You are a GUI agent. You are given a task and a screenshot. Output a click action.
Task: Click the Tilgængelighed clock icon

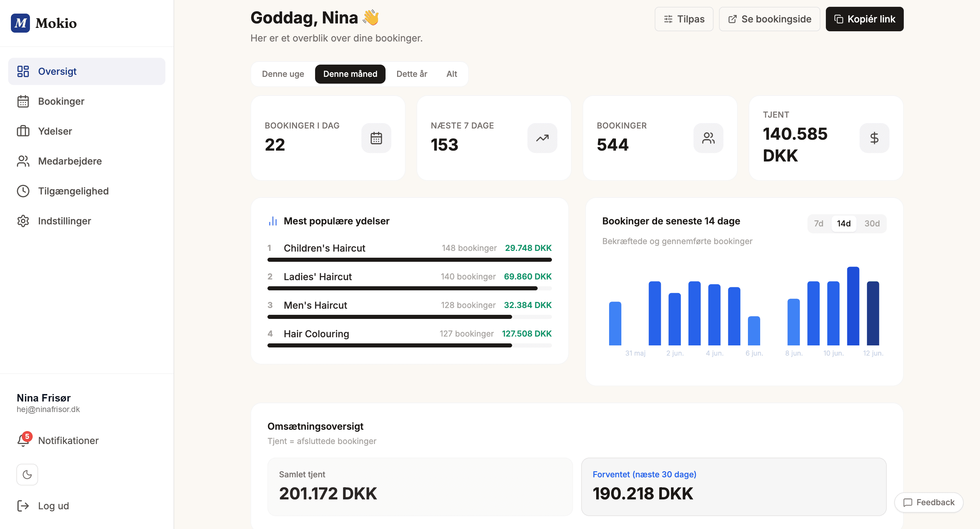pyautogui.click(x=23, y=191)
